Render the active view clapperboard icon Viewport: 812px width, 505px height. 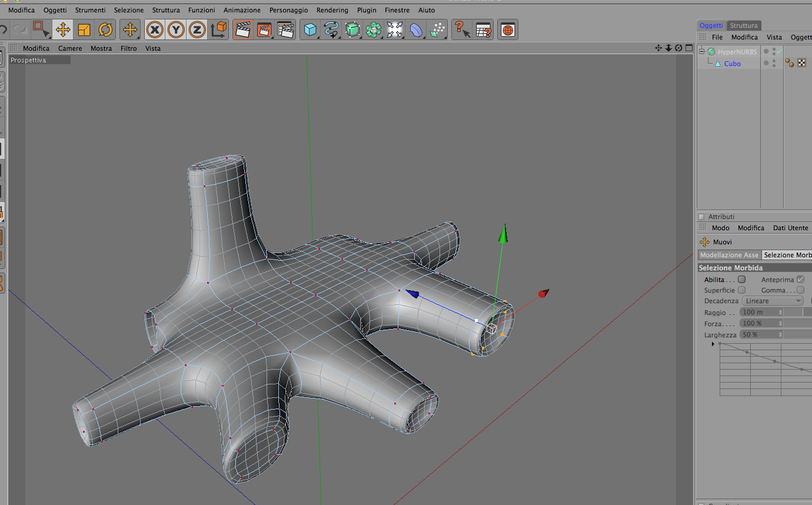[243, 29]
